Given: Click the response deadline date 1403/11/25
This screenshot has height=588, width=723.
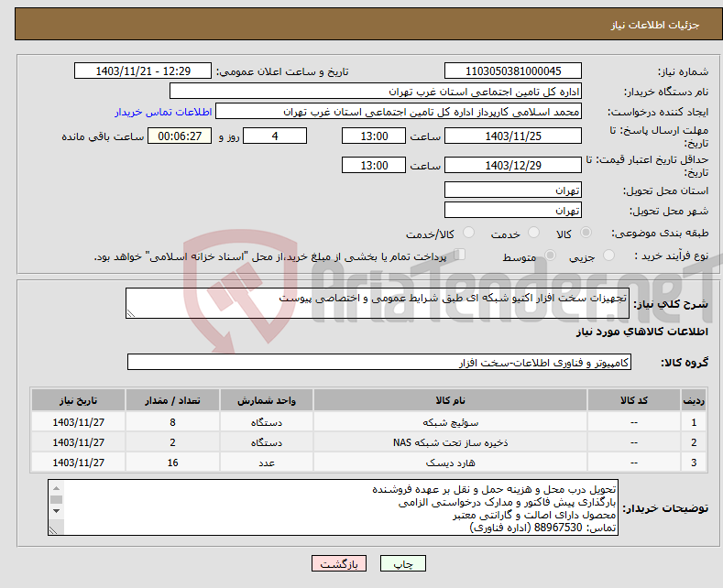Looking at the screenshot, I should point(513,136).
